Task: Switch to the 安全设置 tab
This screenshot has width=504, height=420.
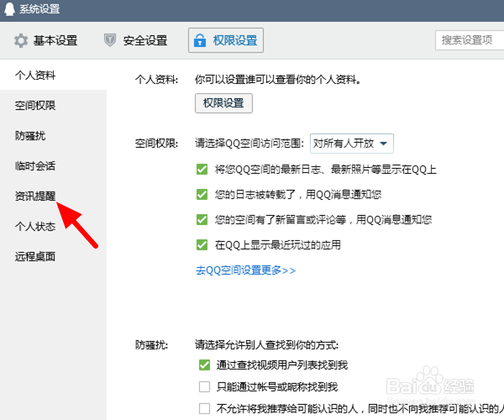Action: (135, 41)
